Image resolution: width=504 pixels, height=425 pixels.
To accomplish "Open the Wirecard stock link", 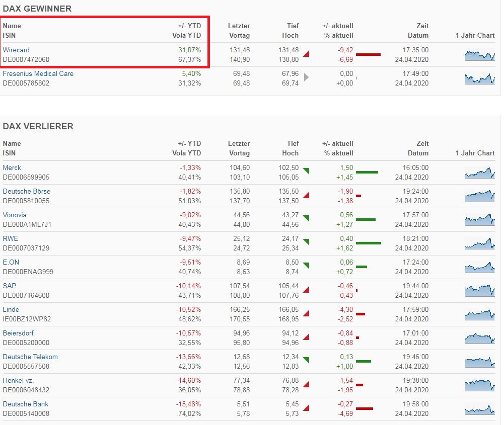I will (16, 50).
